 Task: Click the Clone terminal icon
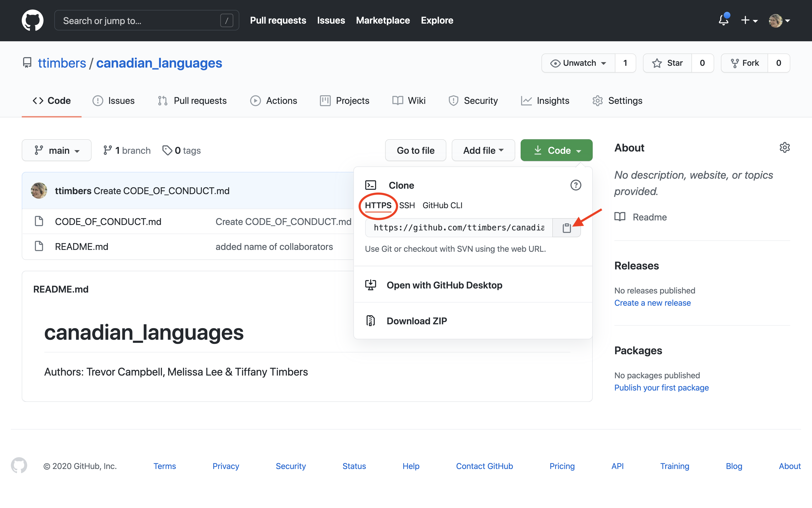[371, 185]
